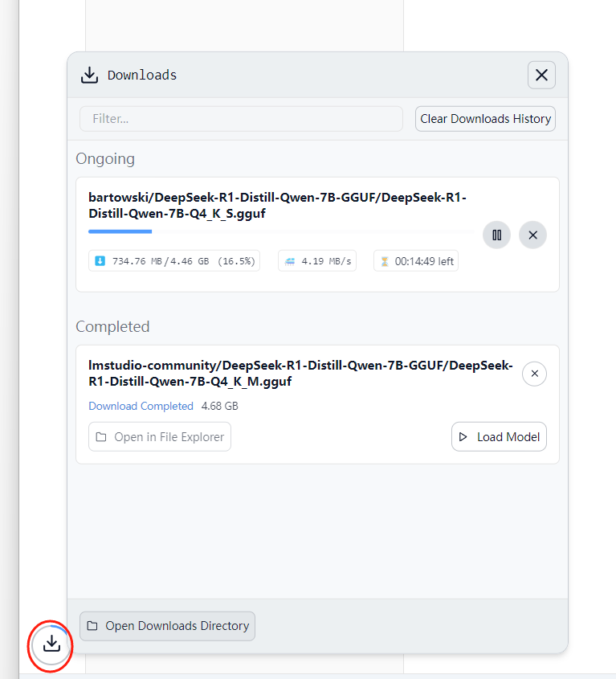Remove the completed Q4_K_M download entry
Viewport: 616px width, 679px height.
535,374
